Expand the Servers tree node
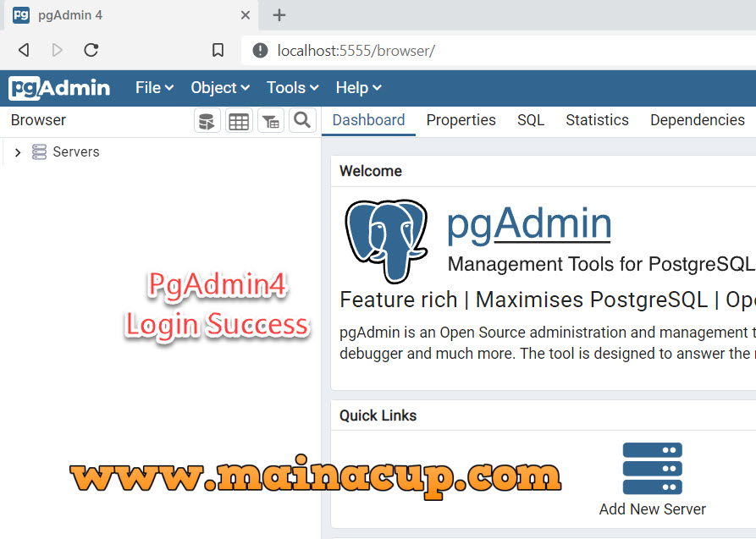756x539 pixels. [18, 152]
